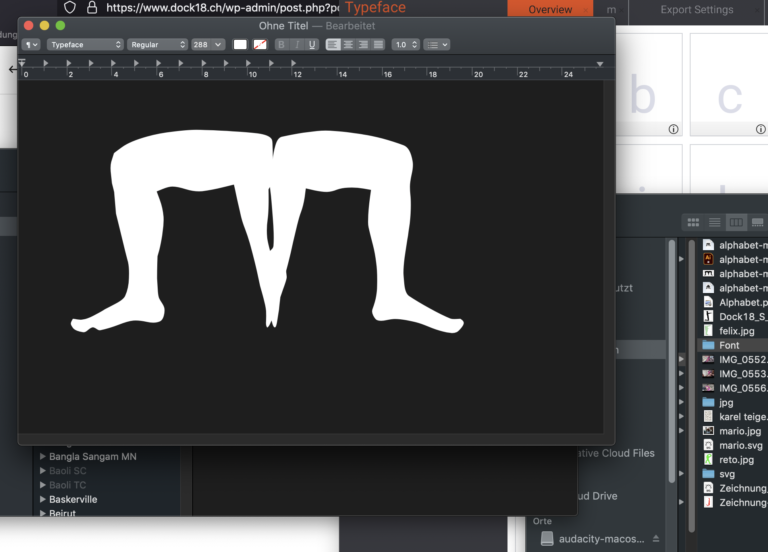Expand the Baskerville font family
This screenshot has width=768, height=552.
pos(43,499)
